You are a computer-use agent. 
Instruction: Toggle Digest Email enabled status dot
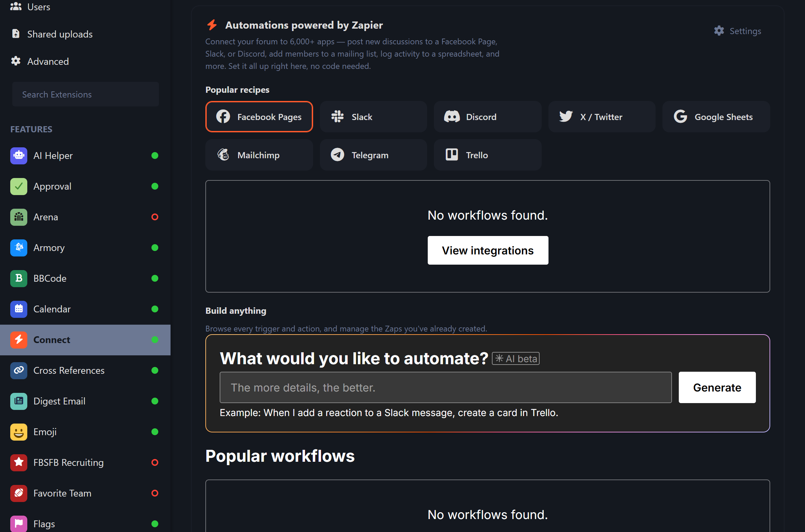155,401
